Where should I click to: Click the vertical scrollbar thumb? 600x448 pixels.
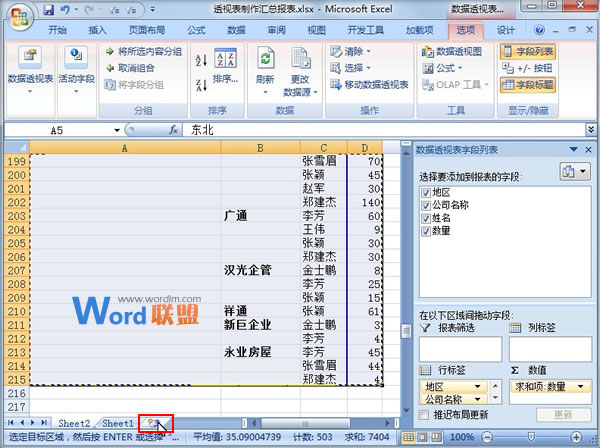point(406,331)
